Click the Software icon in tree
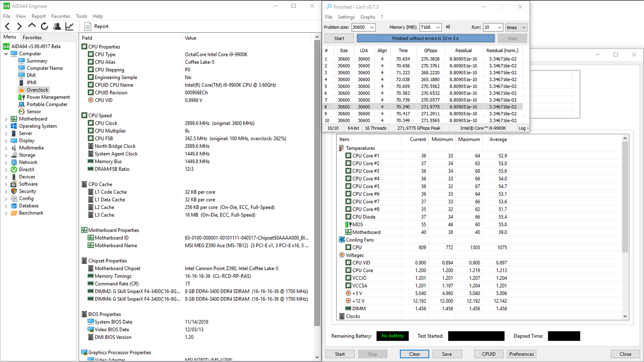Image resolution: width=644 pixels, height=362 pixels. (14, 184)
